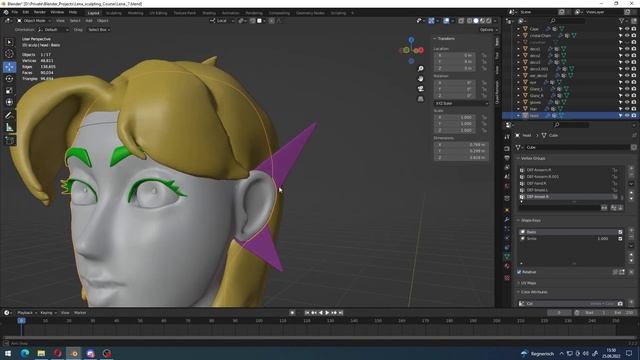
Task: Open the Material properties tab
Action: (507, 266)
